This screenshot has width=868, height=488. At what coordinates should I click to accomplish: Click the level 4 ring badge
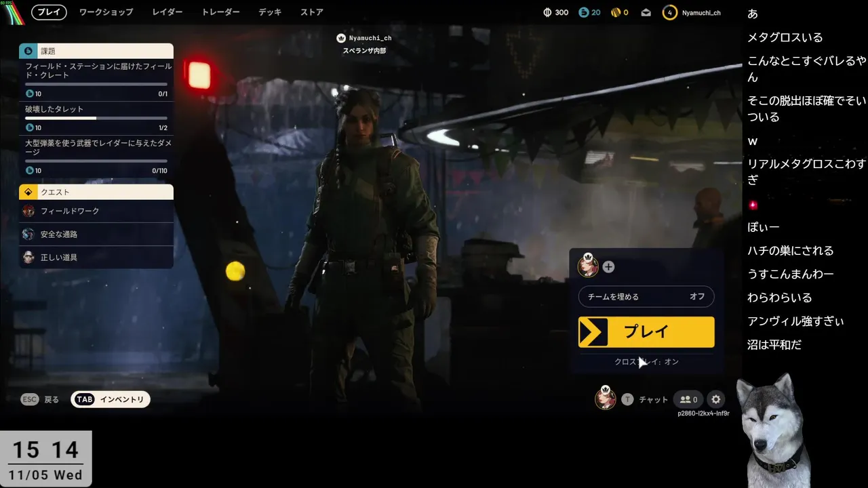[x=670, y=12]
